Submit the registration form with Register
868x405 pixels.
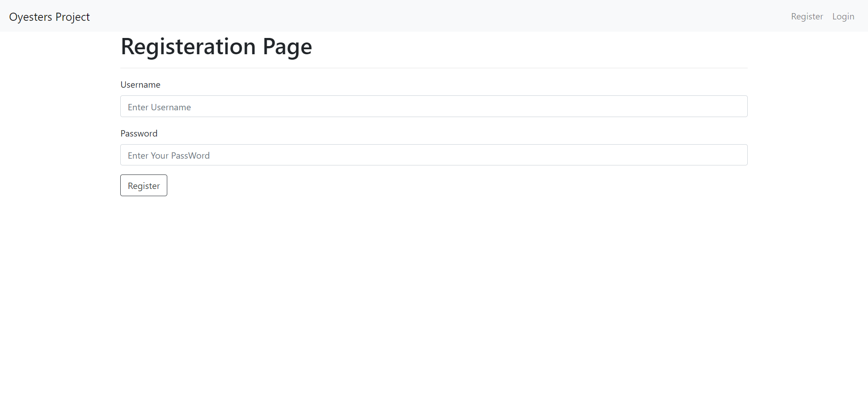click(143, 185)
